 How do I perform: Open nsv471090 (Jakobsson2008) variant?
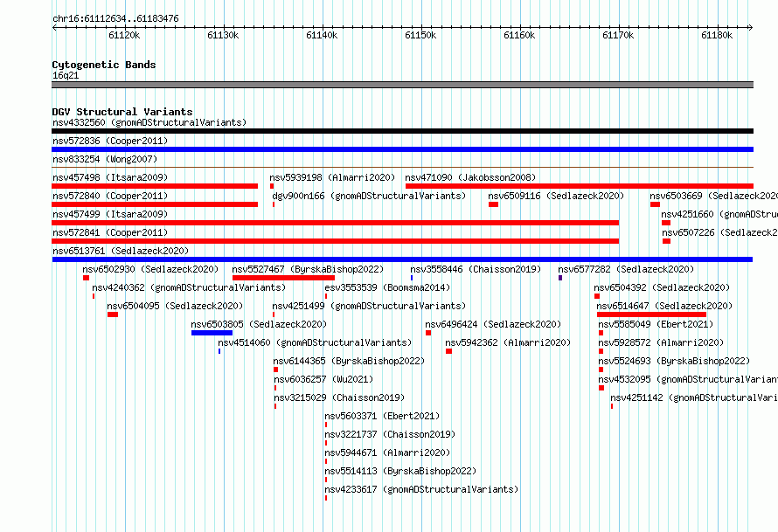coord(470,177)
